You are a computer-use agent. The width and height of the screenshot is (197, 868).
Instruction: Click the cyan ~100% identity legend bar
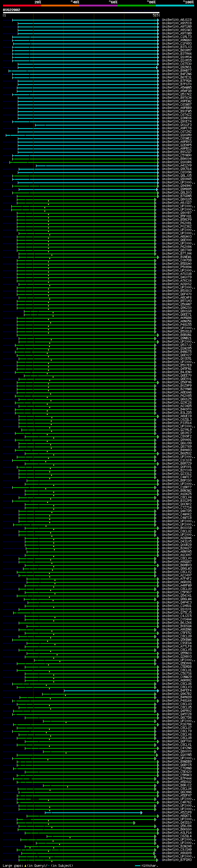[175, 6]
